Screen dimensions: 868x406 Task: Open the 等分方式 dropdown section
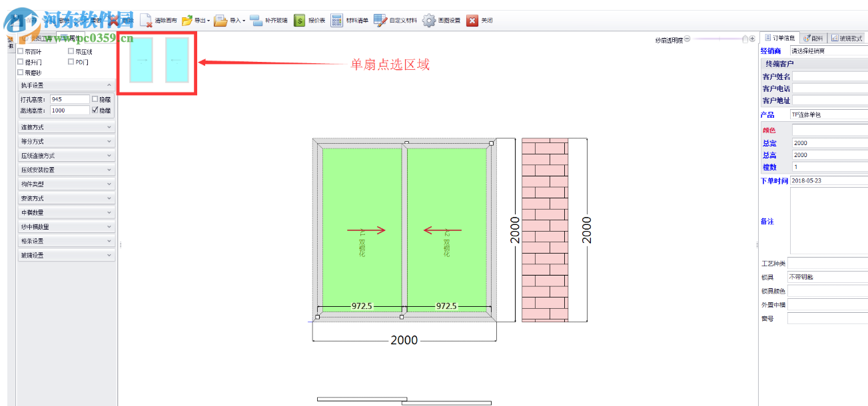(67, 141)
